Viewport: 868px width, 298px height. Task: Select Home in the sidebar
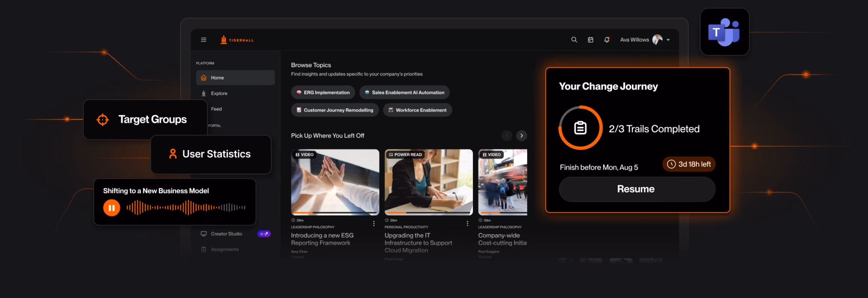(x=235, y=78)
